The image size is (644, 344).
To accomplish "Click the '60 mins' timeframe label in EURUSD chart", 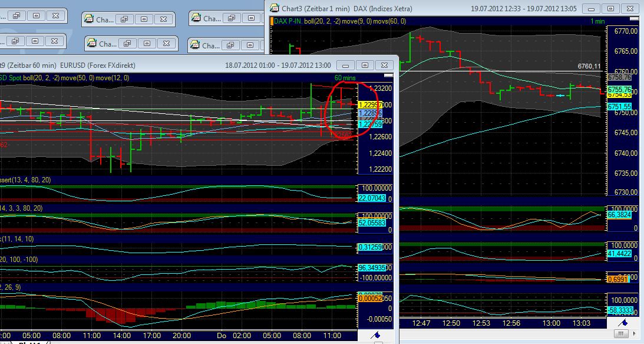I will (345, 78).
